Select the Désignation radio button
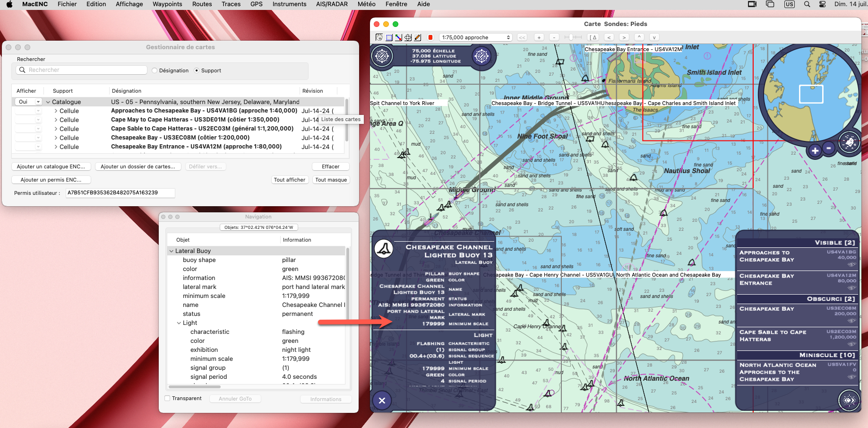This screenshot has width=868, height=428. (155, 70)
